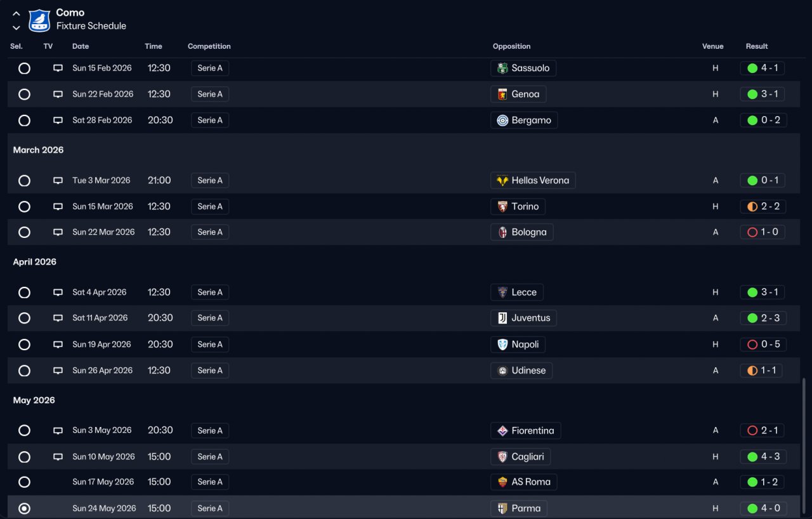Go to next club with down chevron
Image resolution: width=812 pixels, height=519 pixels.
click(16, 27)
